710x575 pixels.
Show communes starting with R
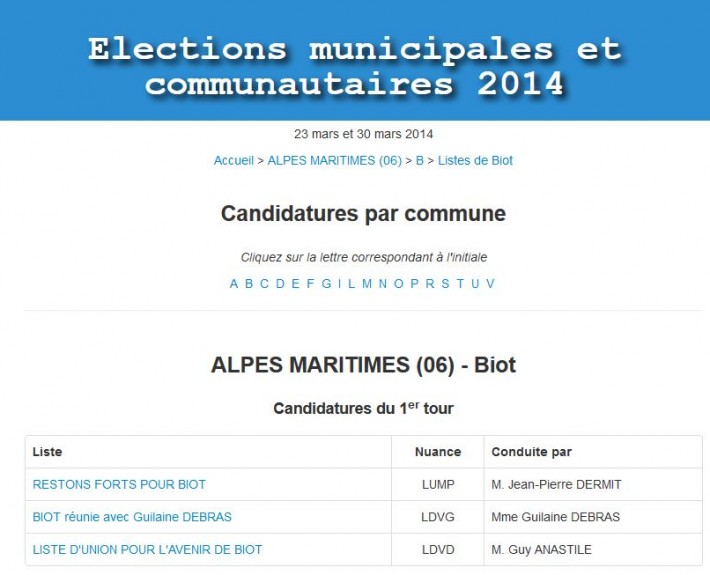tap(430, 283)
